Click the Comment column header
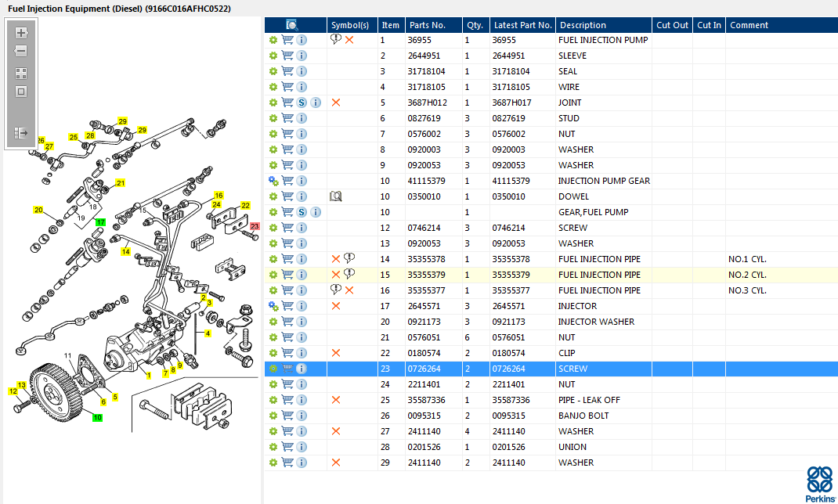This screenshot has width=838, height=504. (x=782, y=25)
